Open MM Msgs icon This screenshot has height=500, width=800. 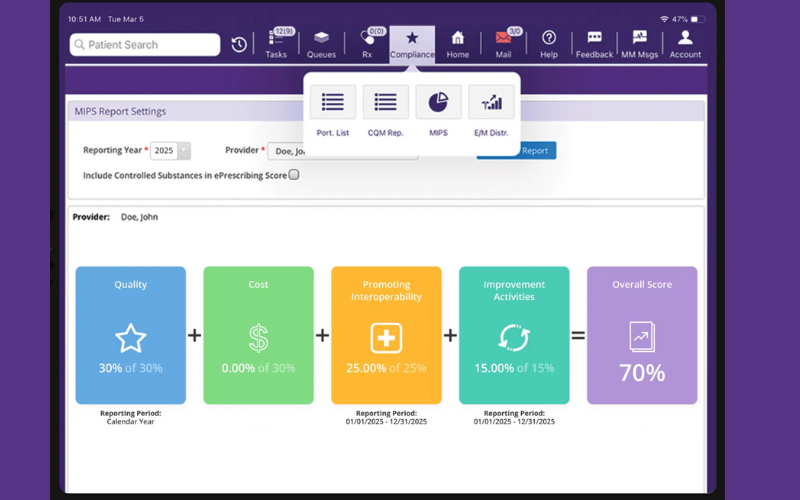tap(640, 44)
